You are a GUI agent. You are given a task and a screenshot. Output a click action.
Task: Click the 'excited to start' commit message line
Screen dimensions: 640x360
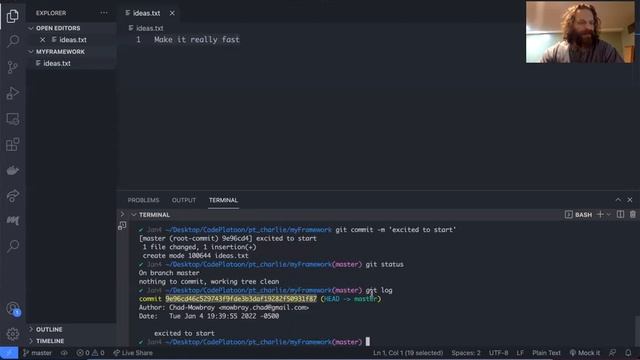184,333
